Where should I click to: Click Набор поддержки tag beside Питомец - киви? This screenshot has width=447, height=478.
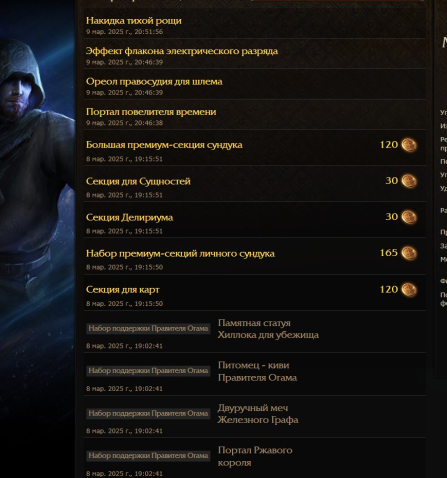[x=148, y=371]
